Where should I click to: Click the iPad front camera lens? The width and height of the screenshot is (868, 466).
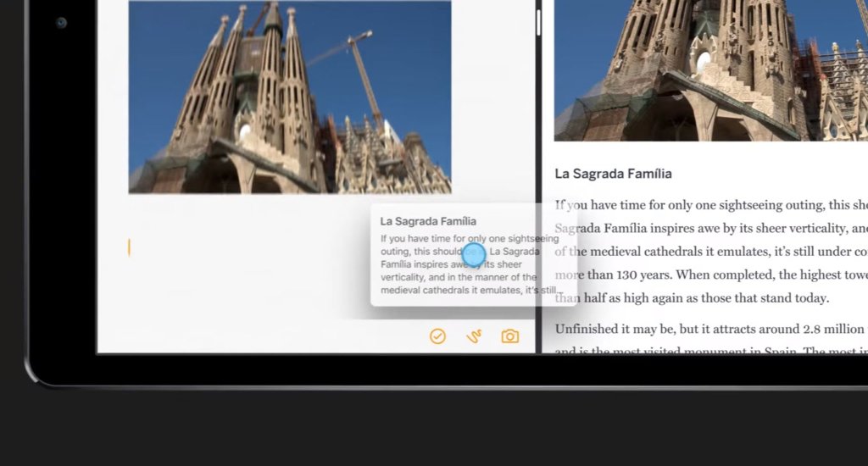click(61, 23)
